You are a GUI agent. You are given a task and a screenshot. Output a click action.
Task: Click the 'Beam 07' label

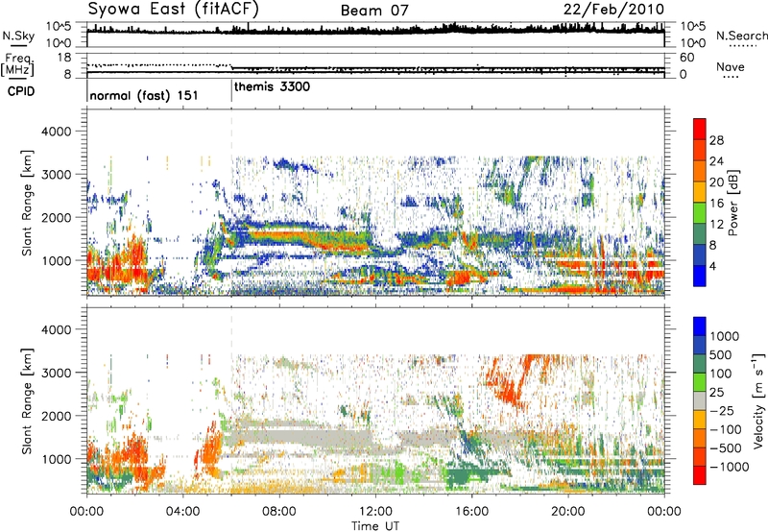tap(374, 11)
